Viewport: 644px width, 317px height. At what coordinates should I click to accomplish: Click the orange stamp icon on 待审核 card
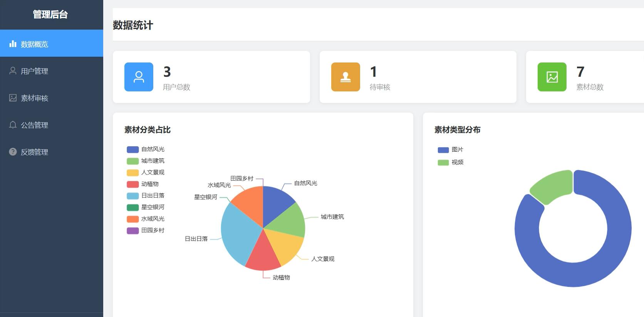(x=345, y=77)
